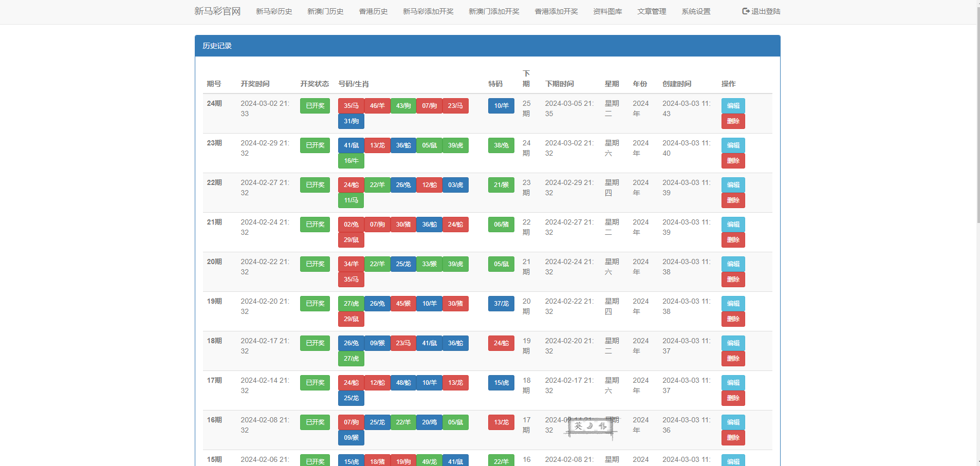Delete the 18期 record

point(733,359)
